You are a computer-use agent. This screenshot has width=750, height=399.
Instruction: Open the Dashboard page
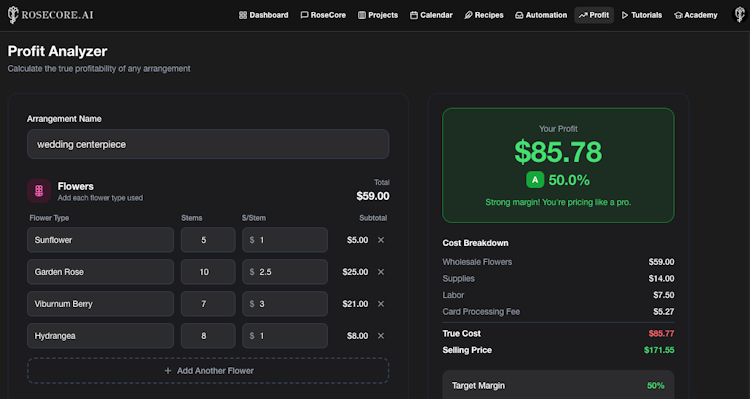coord(264,15)
